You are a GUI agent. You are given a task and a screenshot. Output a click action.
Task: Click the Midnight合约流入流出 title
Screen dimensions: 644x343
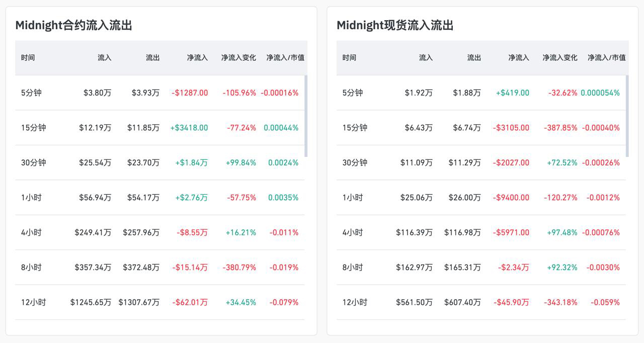[73, 26]
